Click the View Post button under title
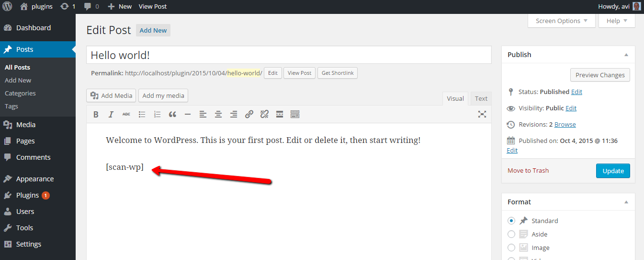Screen dimensions: 644x260 (x=300, y=73)
